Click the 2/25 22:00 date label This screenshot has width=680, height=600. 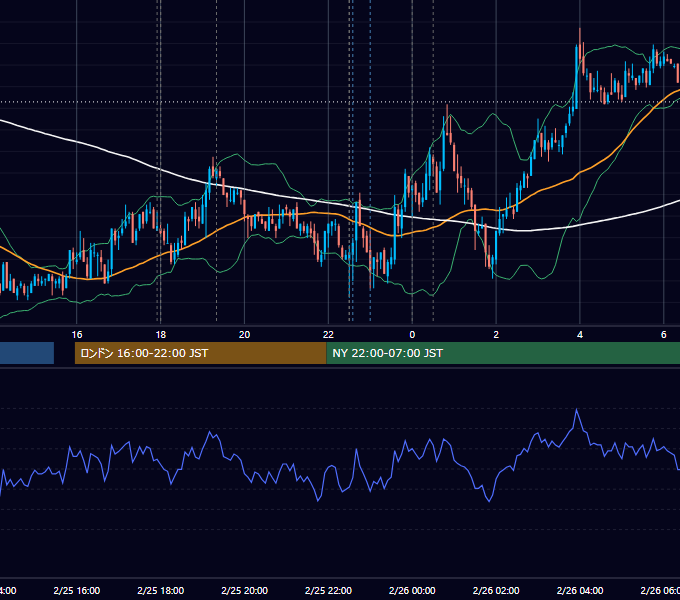(328, 590)
